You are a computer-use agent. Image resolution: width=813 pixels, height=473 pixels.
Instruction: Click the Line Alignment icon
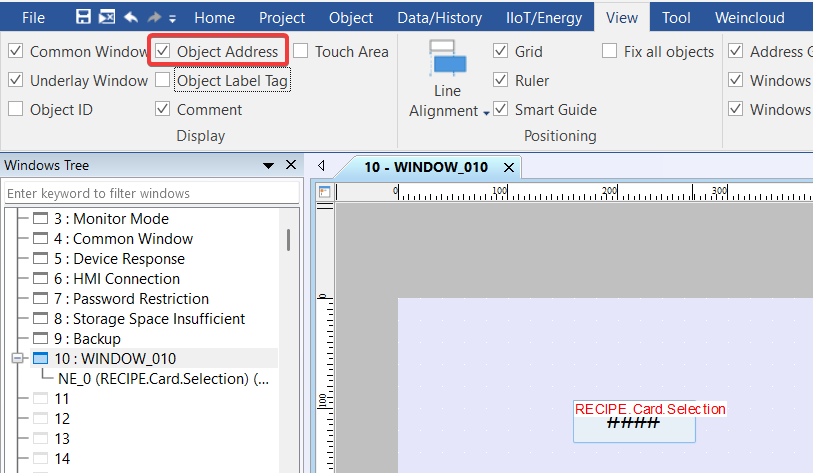449,60
